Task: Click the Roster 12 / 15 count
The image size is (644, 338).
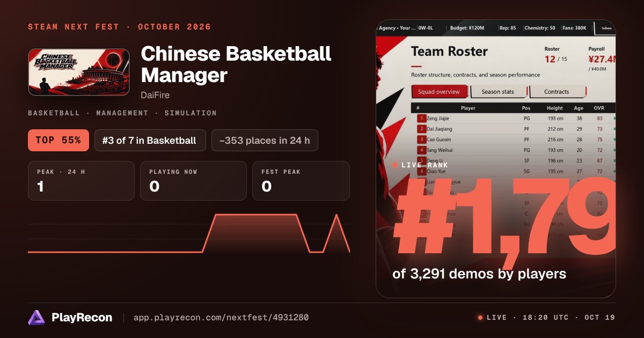Action: (x=555, y=59)
